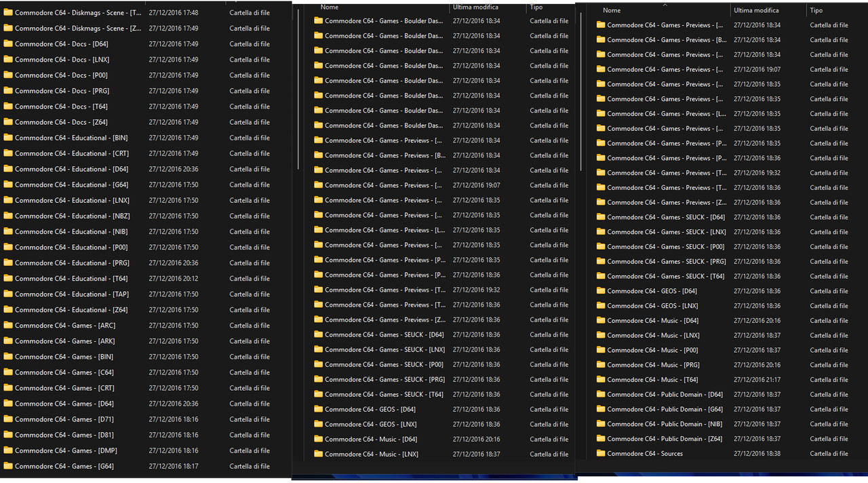This screenshot has width=868, height=483.
Task: Click Cartella di file for Educational - [P00]
Action: (250, 248)
